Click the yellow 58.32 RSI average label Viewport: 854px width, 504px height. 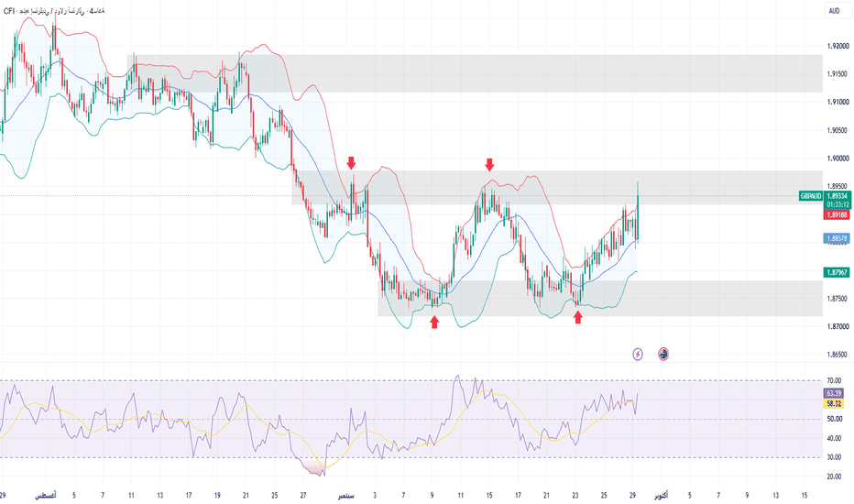[834, 404]
